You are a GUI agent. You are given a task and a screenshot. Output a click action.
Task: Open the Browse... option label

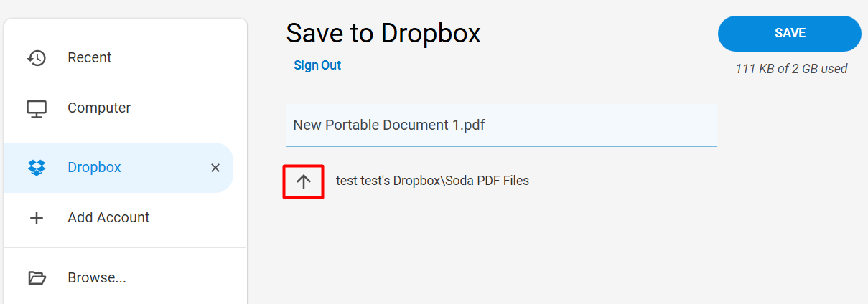coord(97,277)
